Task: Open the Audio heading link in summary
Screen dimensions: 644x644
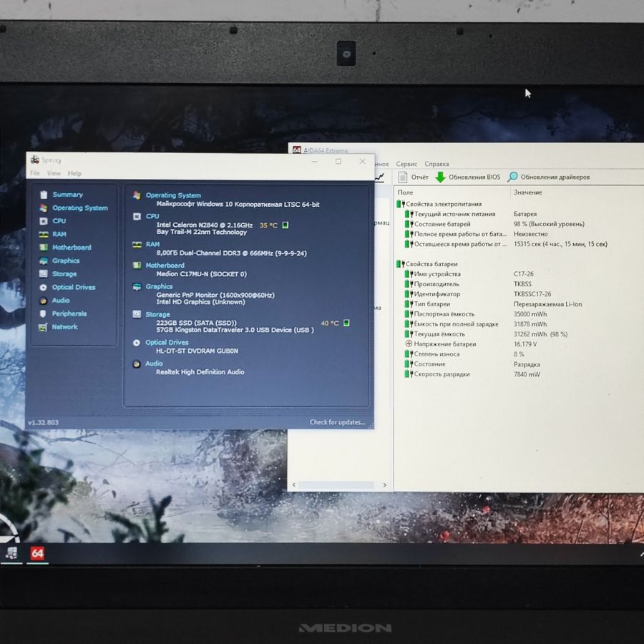Action: (154, 364)
